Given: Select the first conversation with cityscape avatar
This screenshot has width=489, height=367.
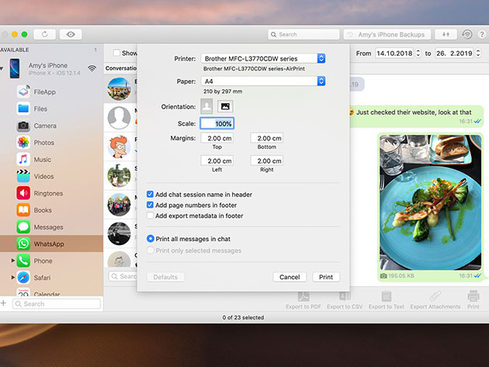Looking at the screenshot, I should pos(119,89).
